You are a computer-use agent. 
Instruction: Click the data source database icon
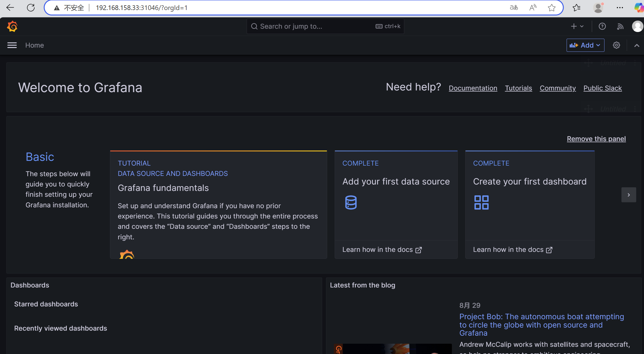click(351, 202)
